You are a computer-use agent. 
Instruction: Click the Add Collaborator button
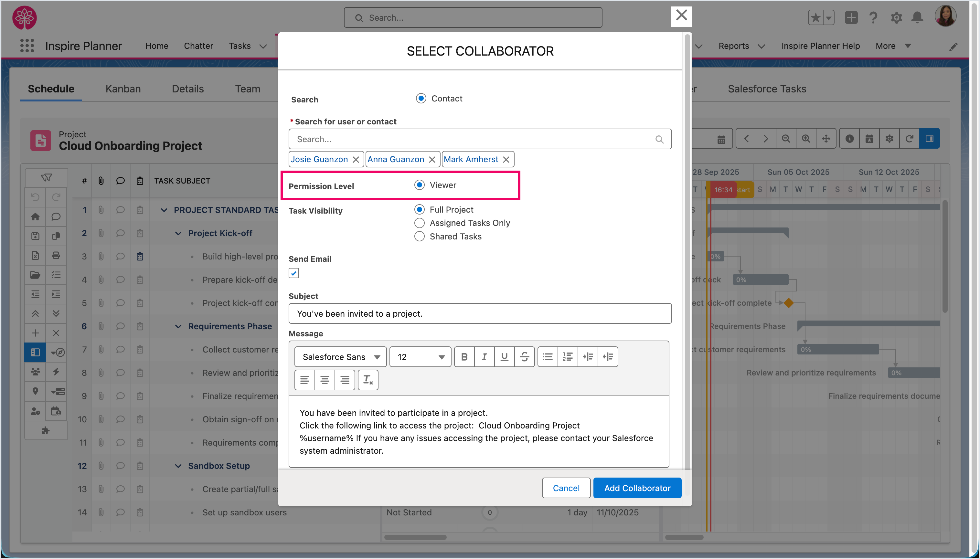[x=637, y=488]
